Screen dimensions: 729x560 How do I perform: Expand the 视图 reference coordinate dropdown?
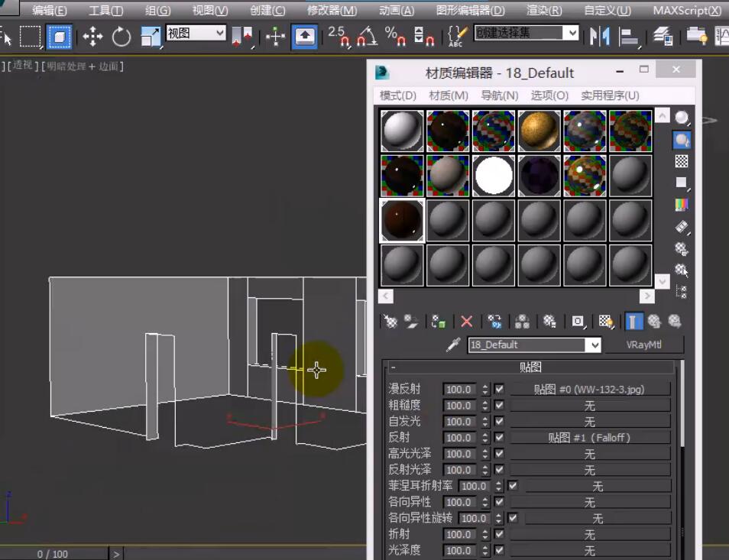tap(220, 32)
